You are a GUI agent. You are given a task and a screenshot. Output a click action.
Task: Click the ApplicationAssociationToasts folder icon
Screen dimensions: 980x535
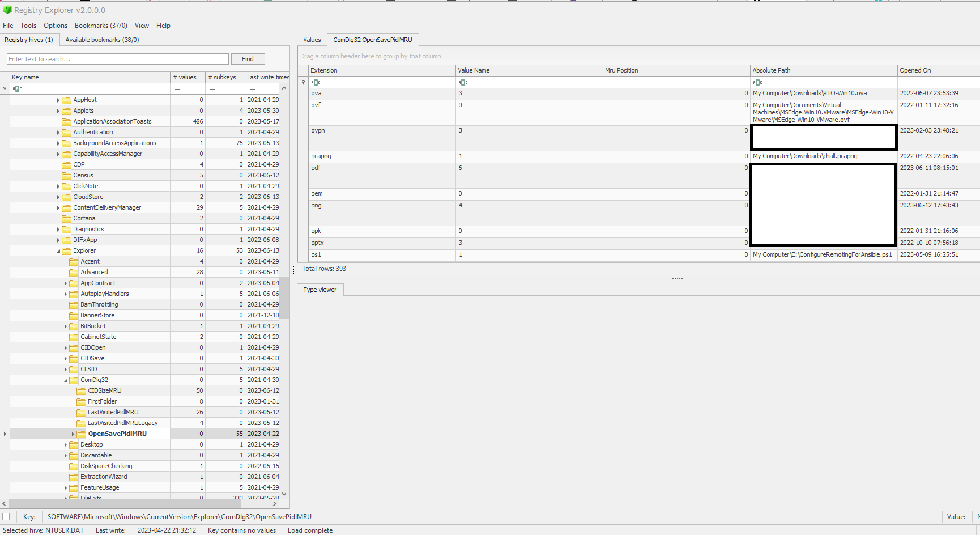(x=66, y=121)
